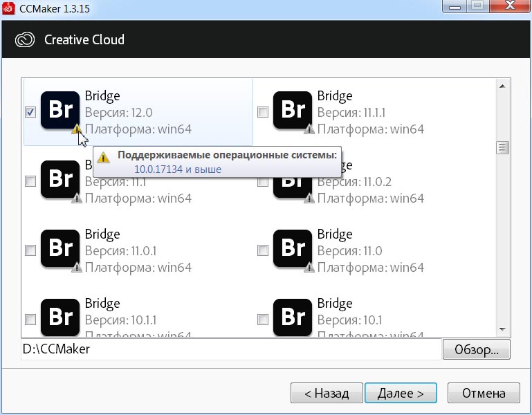The height and width of the screenshot is (415, 532).
Task: Click the Bridge 11.0 app icon
Action: pos(293,248)
